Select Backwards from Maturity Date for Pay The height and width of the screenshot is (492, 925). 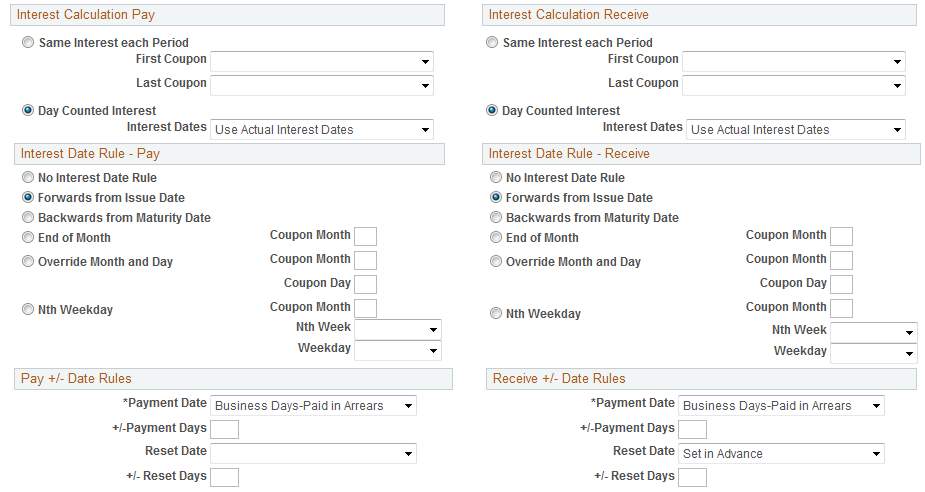pos(28,218)
